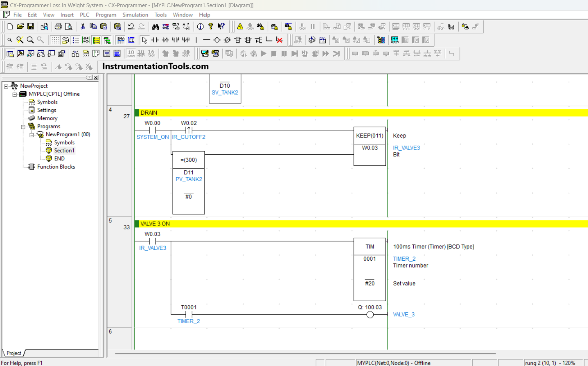Click the yellow warning Work Online icon

[240, 26]
